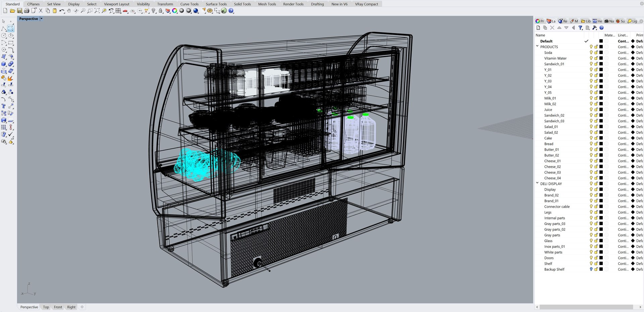This screenshot has height=312, width=644.
Task: Toggle the lock icon for Doors layer
Action: [x=596, y=258]
